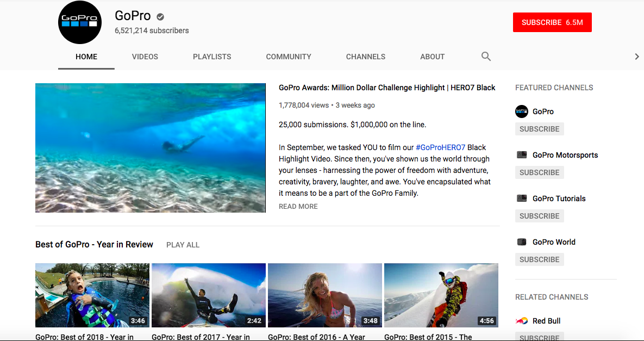Open the channel search magnifier icon
The height and width of the screenshot is (341, 644).
coord(486,57)
